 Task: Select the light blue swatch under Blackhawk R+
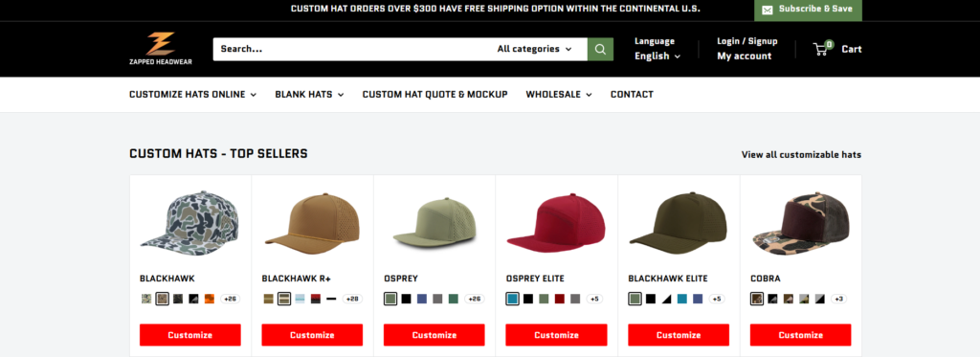point(300,299)
